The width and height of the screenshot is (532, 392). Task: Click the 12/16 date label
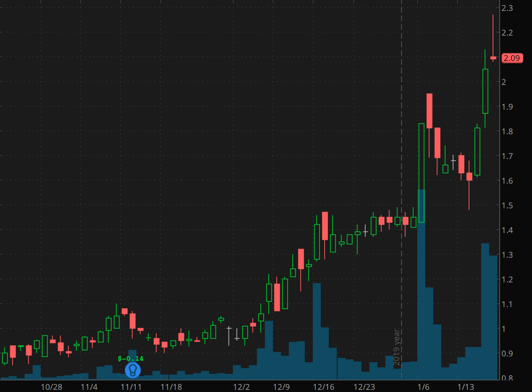coord(324,387)
